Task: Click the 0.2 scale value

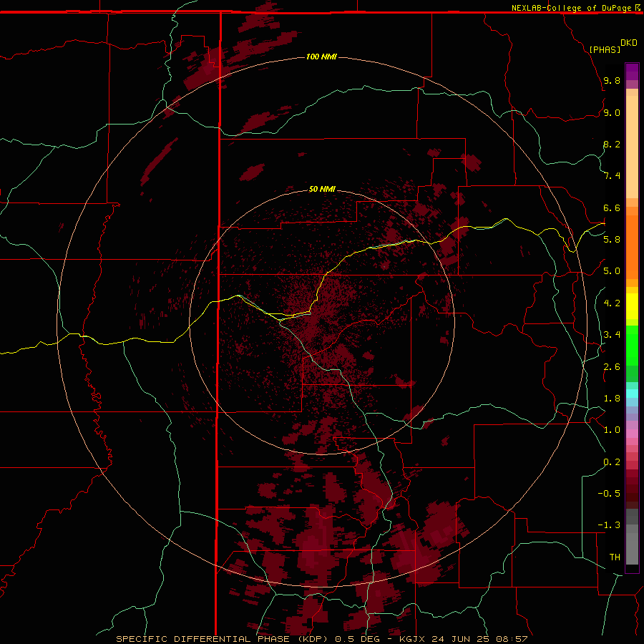Action: [x=612, y=462]
